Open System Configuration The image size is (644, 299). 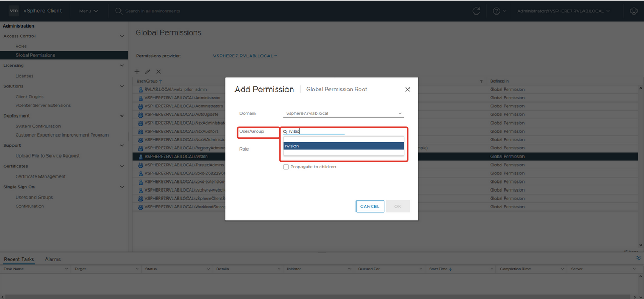tap(38, 126)
